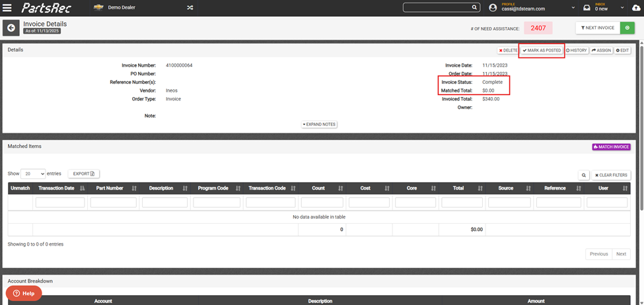Click the search magnifier in top bar
The image size is (644, 305).
click(x=474, y=7)
